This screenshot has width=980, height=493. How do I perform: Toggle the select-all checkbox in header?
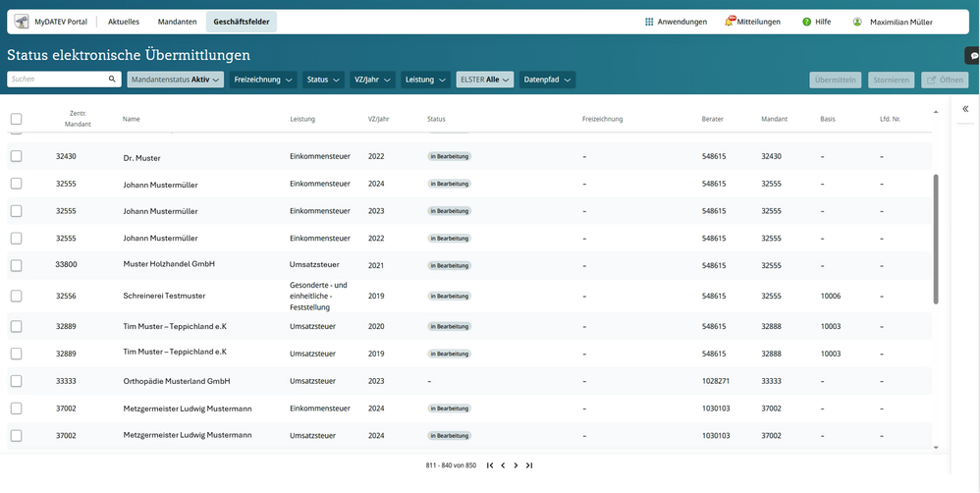[x=16, y=119]
